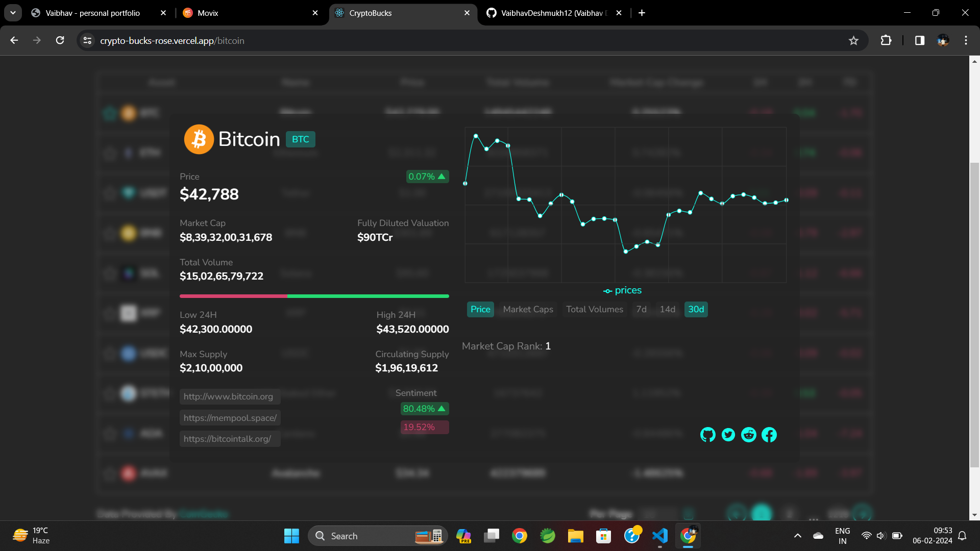The height and width of the screenshot is (551, 980).
Task: Click the taskbar Search box
Action: click(378, 536)
